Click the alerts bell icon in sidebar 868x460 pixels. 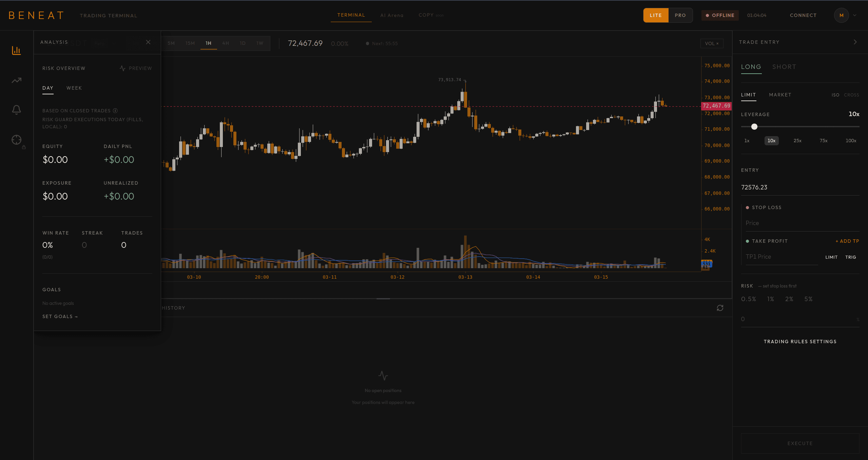[x=16, y=109]
